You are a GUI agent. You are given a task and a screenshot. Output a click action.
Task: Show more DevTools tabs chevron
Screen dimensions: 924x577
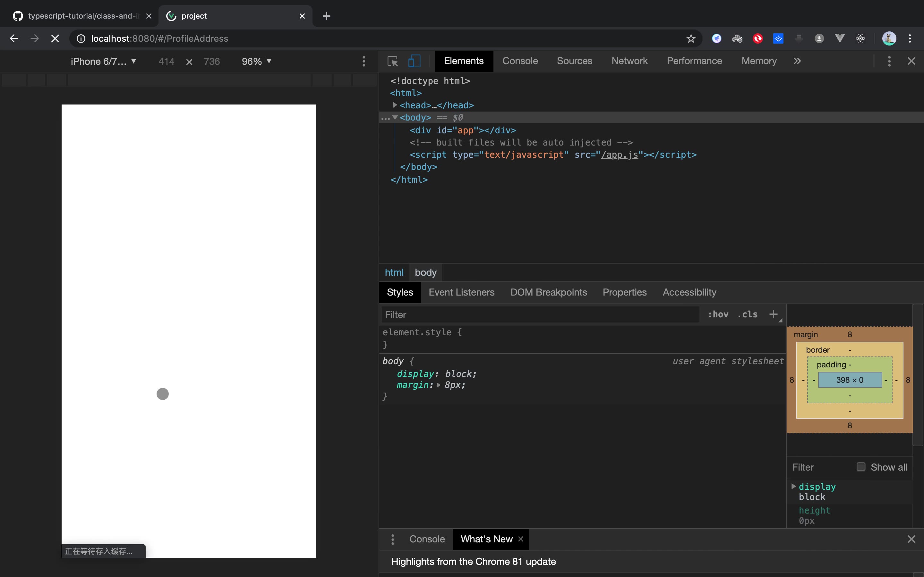797,61
